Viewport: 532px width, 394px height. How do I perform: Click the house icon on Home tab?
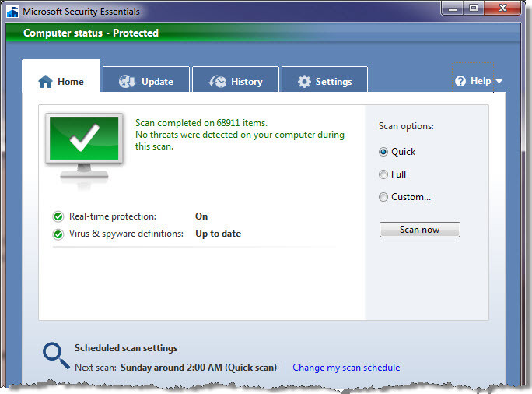click(45, 82)
